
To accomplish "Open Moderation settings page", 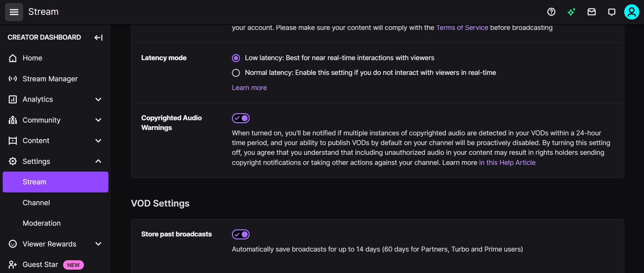I will 42,223.
